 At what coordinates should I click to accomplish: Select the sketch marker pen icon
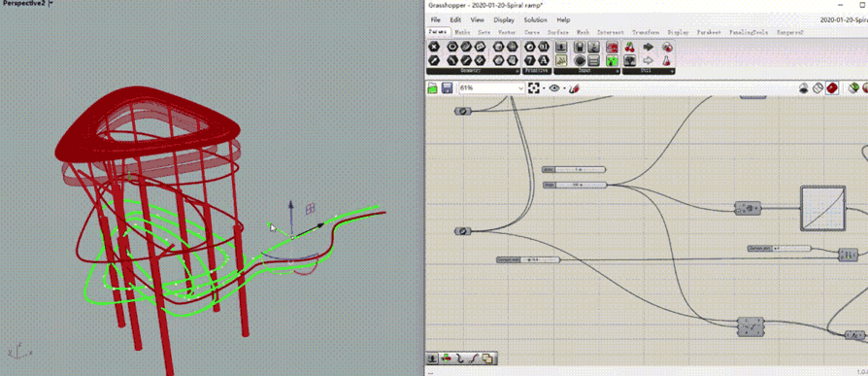point(574,88)
